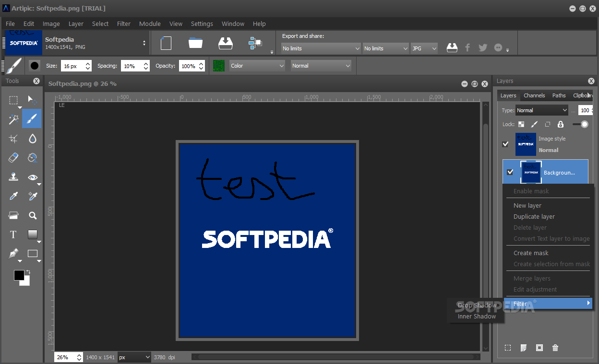599x364 pixels.
Task: Choose Create mask from context menu
Action: tap(531, 253)
